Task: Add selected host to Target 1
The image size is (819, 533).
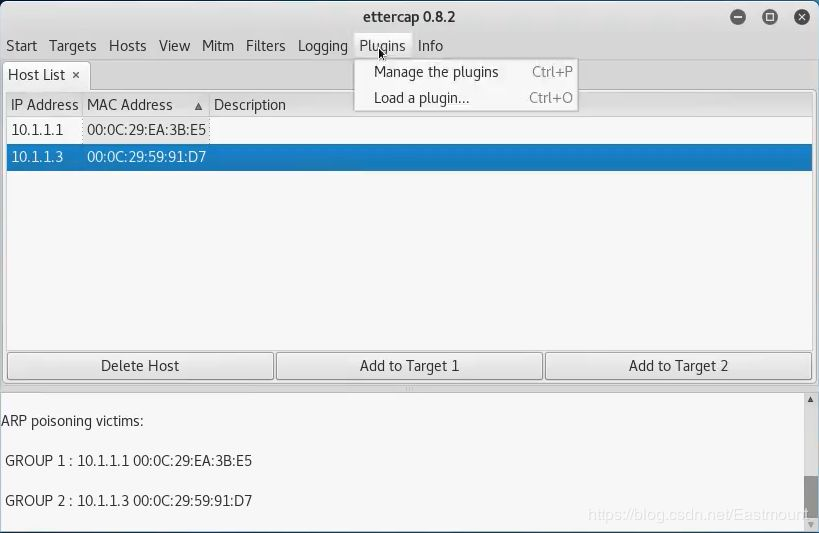Action: pyautogui.click(x=410, y=366)
